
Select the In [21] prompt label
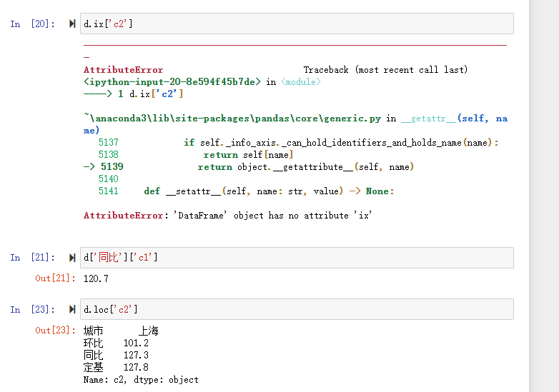[x=32, y=258]
